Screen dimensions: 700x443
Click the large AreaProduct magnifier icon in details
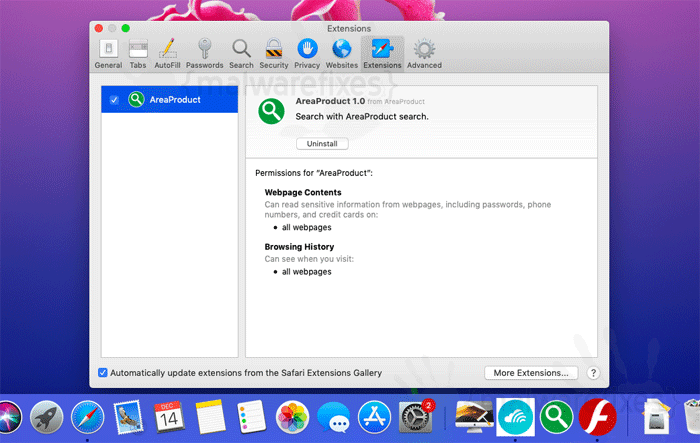coord(271,111)
